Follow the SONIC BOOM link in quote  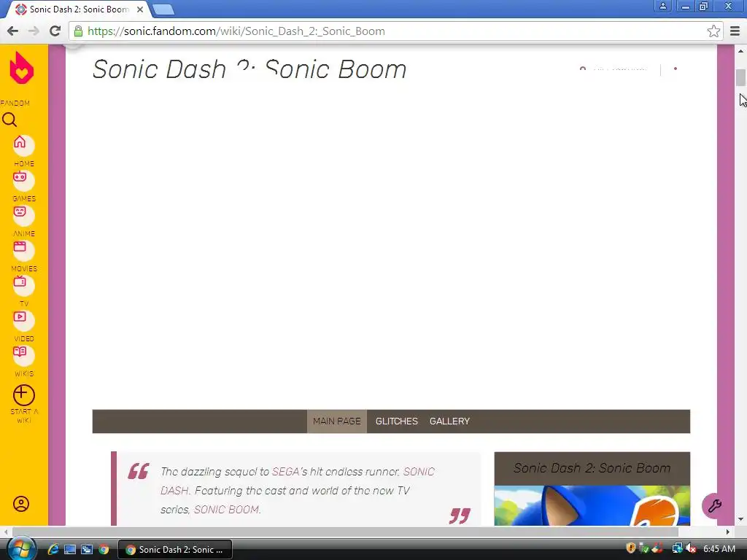(226, 510)
